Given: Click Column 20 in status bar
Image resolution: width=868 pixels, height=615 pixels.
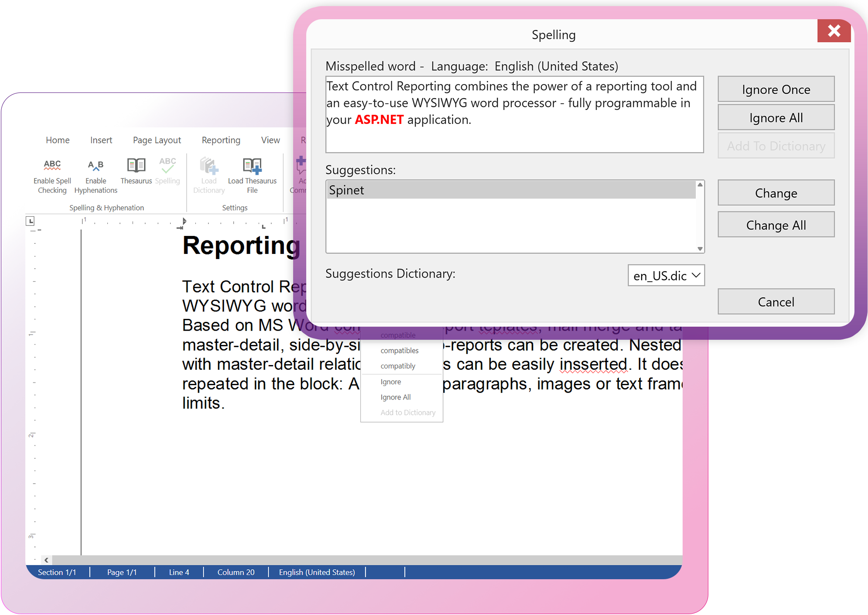Looking at the screenshot, I should (236, 572).
